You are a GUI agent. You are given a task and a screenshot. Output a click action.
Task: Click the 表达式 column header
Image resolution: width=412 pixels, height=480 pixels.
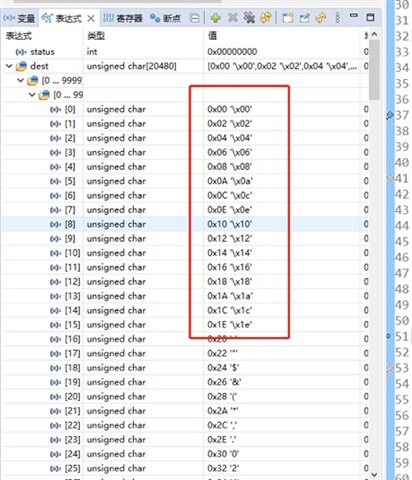point(19,36)
